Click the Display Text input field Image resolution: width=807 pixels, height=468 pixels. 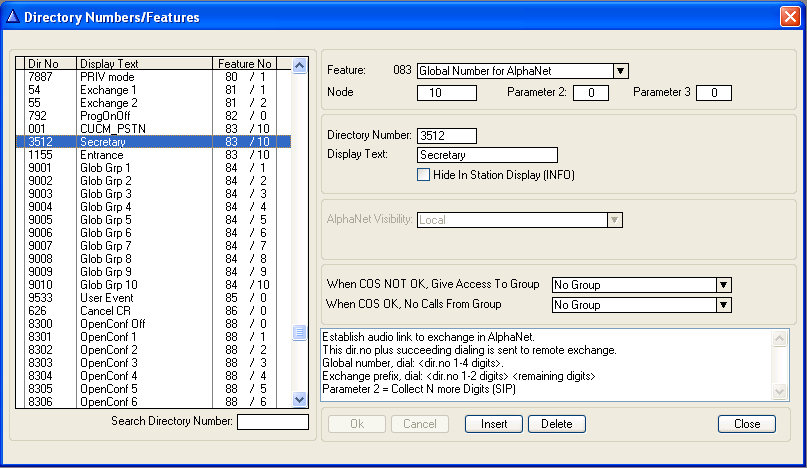486,155
